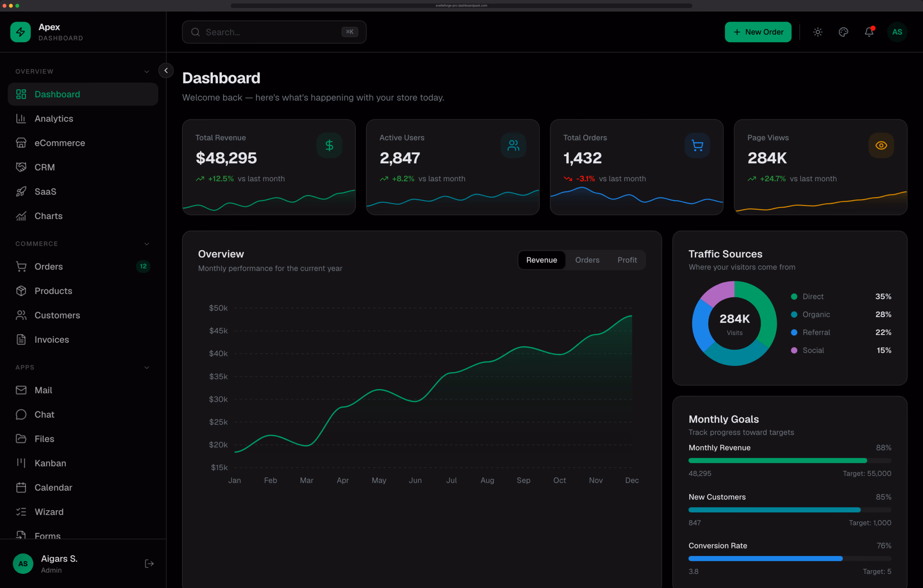Screen dimensions: 923x588
Task: Click the Files folder icon
Action: click(21, 439)
